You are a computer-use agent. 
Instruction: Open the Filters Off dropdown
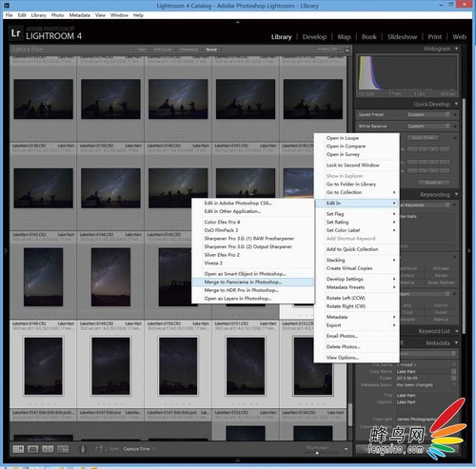tap(329, 49)
